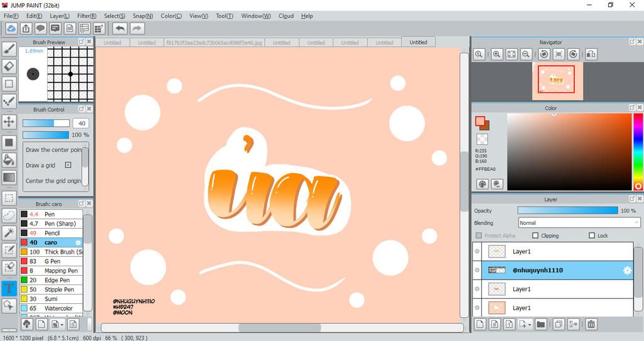Select the Magic Wand tool
The width and height of the screenshot is (644, 341).
(x=9, y=232)
